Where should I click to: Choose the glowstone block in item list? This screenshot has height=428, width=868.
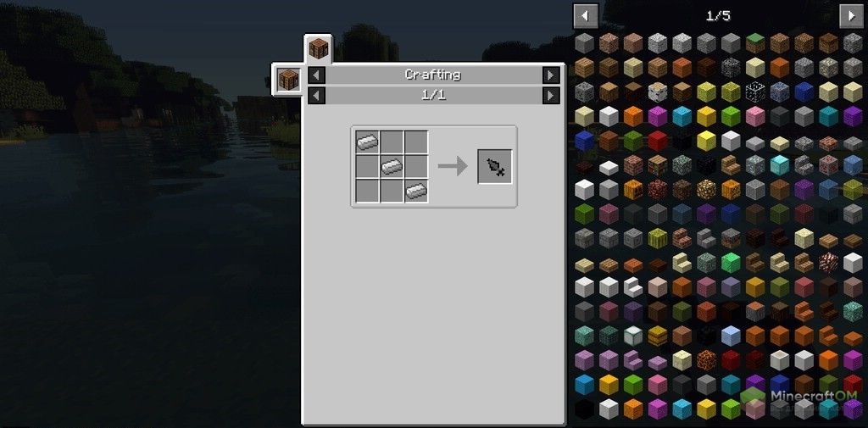click(x=706, y=189)
